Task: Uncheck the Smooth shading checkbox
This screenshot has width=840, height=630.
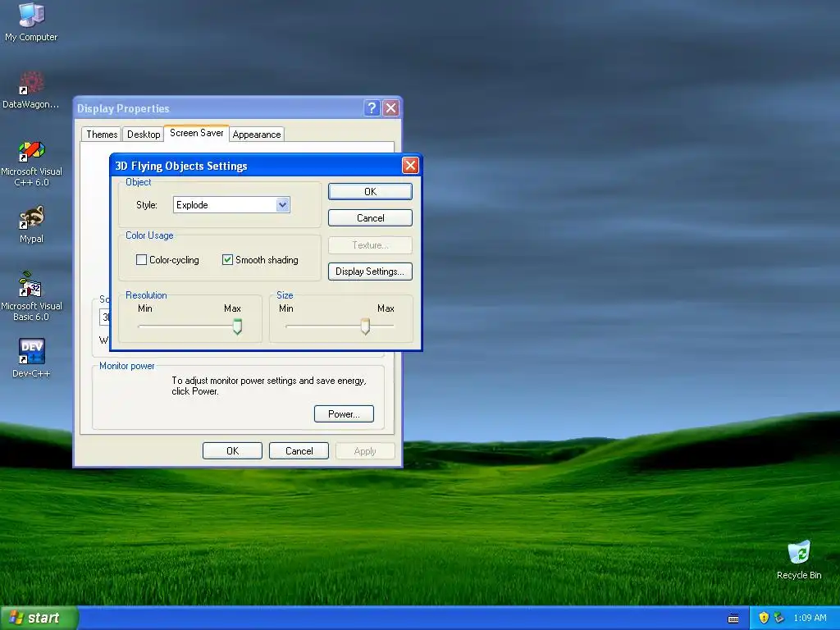Action: click(228, 260)
